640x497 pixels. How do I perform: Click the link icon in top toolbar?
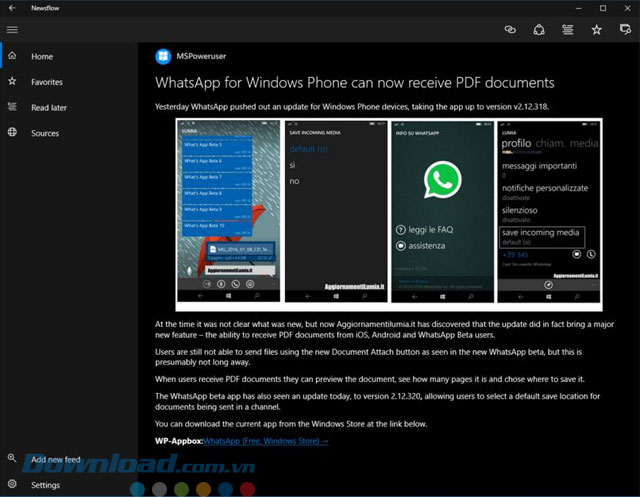pyautogui.click(x=510, y=29)
